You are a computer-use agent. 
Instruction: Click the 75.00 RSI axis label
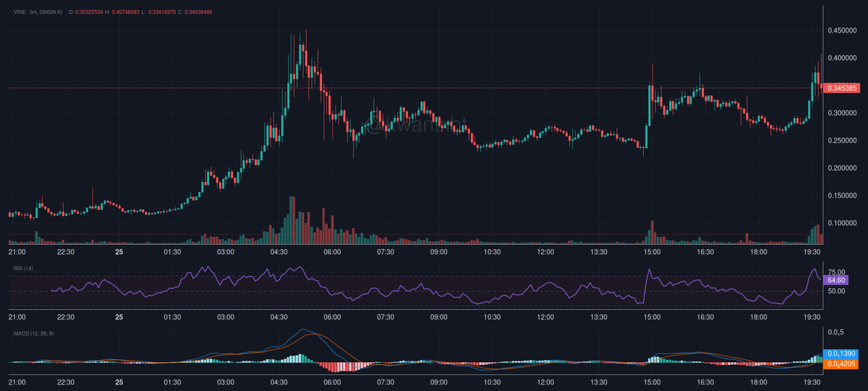(838, 272)
